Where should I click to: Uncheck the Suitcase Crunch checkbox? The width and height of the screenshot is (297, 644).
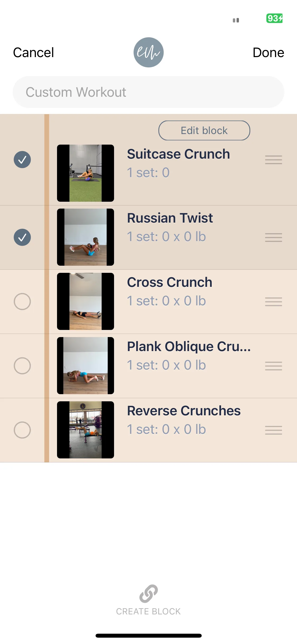click(x=22, y=160)
